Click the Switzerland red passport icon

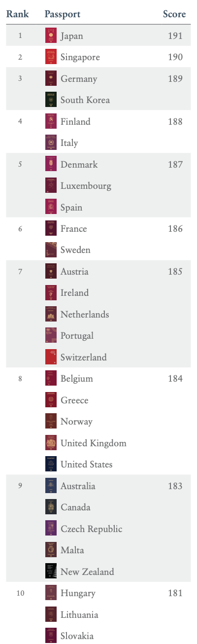[51, 357]
